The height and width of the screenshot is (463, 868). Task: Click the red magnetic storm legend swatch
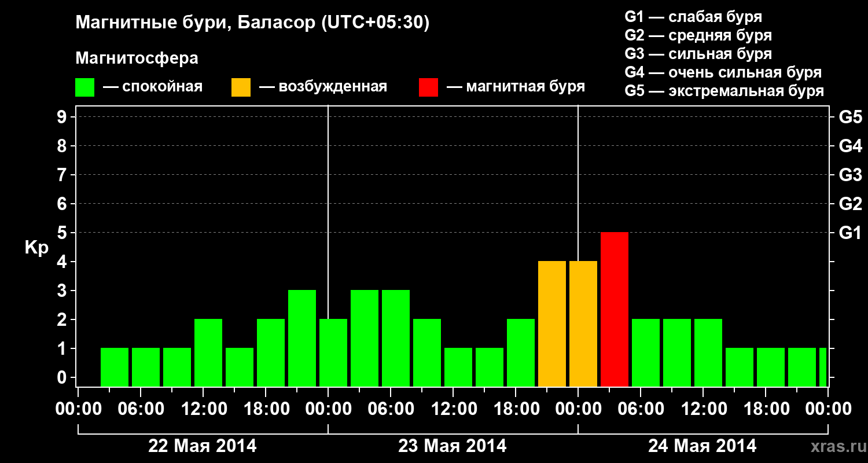click(x=428, y=87)
